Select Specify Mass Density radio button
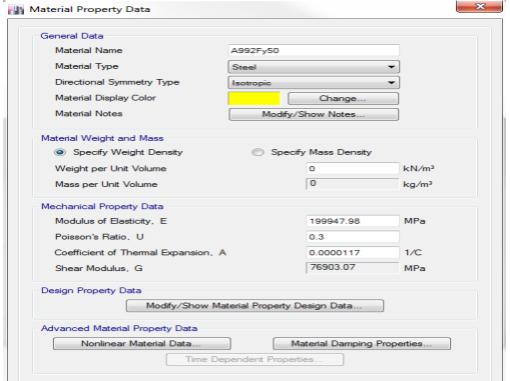 point(258,153)
